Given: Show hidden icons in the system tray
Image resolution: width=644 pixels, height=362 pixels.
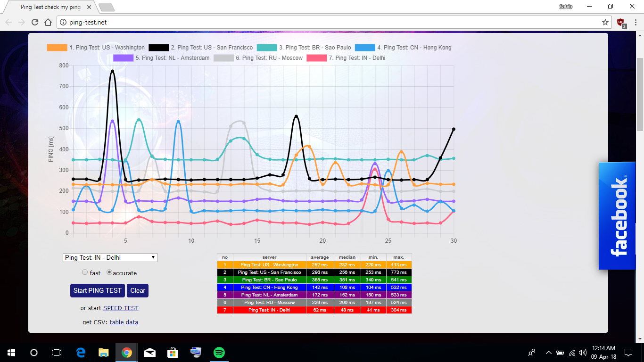Looking at the screenshot, I should click(548, 352).
